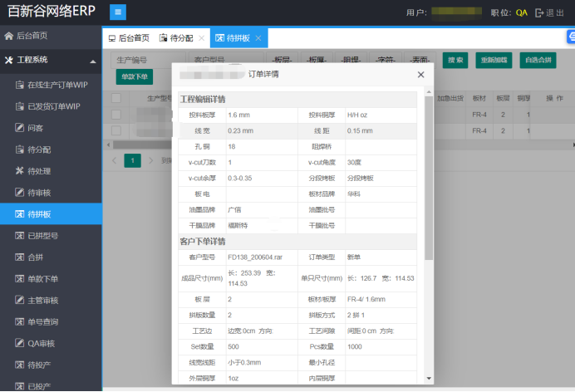Open 待处理 in the sidebar
Viewport: 575px width, 392px height.
click(39, 171)
